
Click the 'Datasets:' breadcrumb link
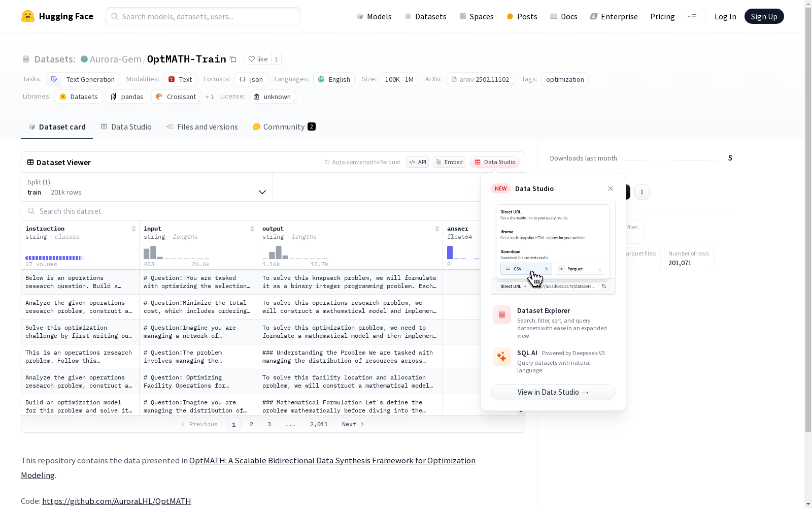(x=54, y=59)
